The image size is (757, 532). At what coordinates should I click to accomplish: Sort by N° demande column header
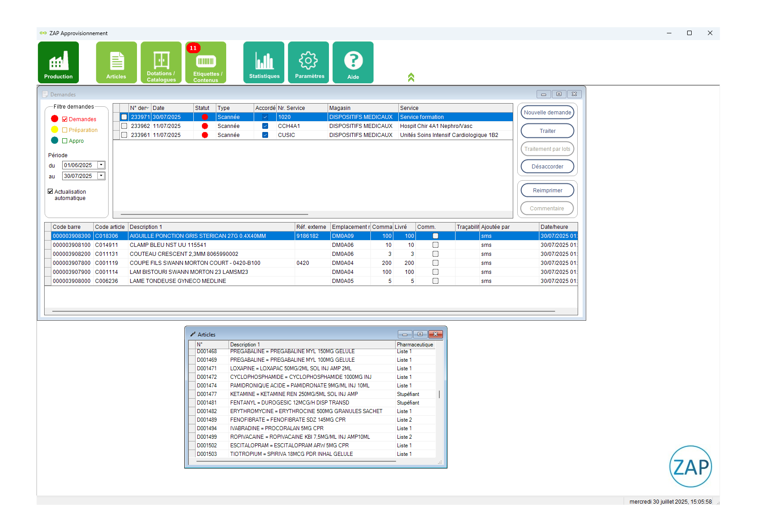(139, 108)
